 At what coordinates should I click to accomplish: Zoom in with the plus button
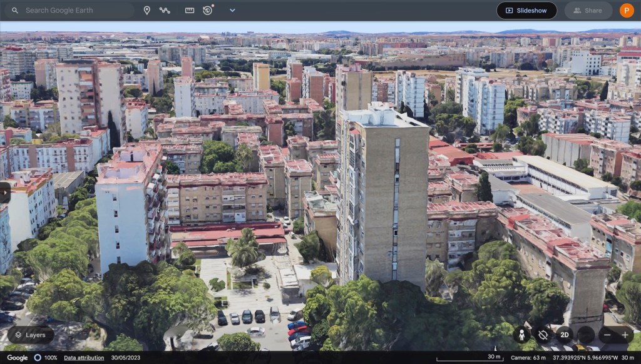(625, 335)
